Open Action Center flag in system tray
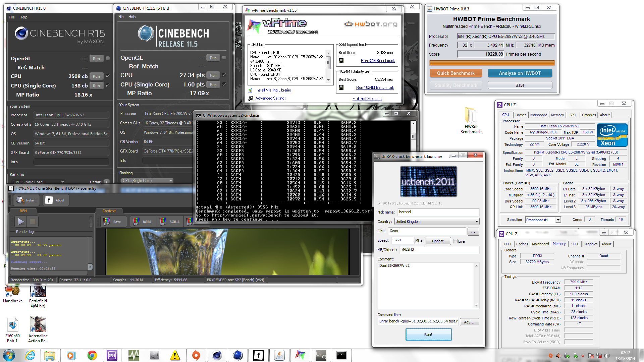 (591, 356)
